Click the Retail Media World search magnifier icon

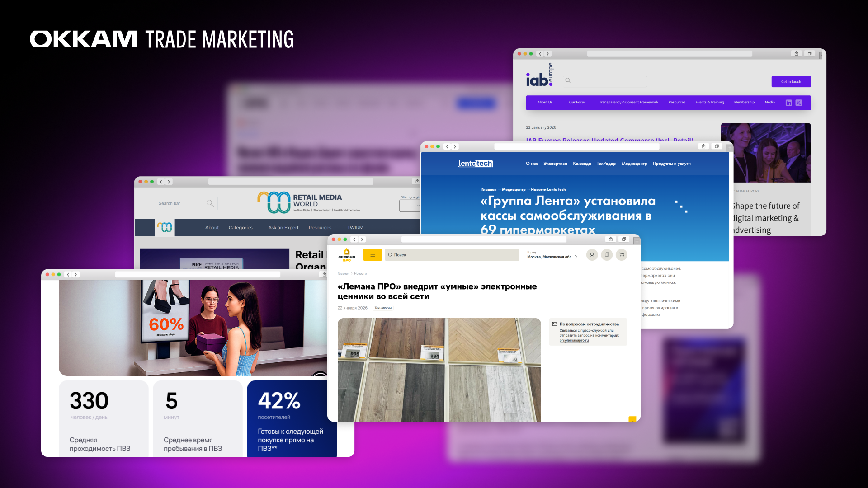pyautogui.click(x=210, y=203)
